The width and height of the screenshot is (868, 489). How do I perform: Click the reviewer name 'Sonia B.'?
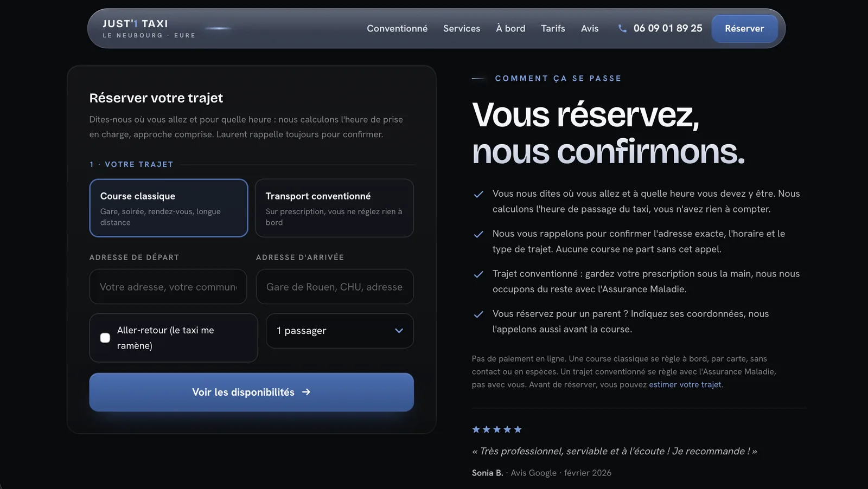tap(488, 473)
